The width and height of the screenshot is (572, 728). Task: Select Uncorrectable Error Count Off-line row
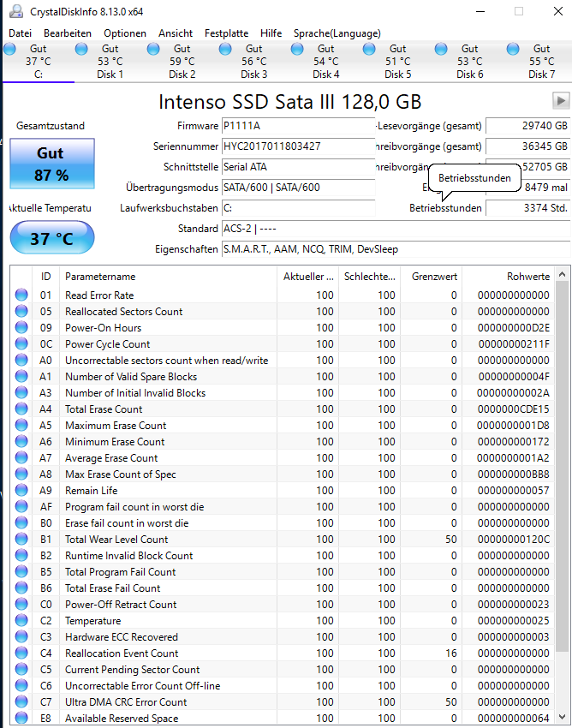coord(283,685)
